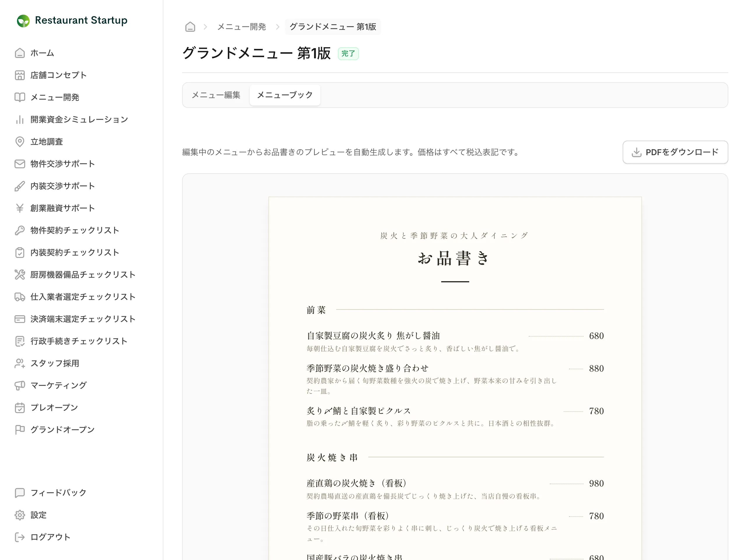This screenshot has width=747, height=560.
Task: Click the 完了 status badge
Action: click(348, 54)
